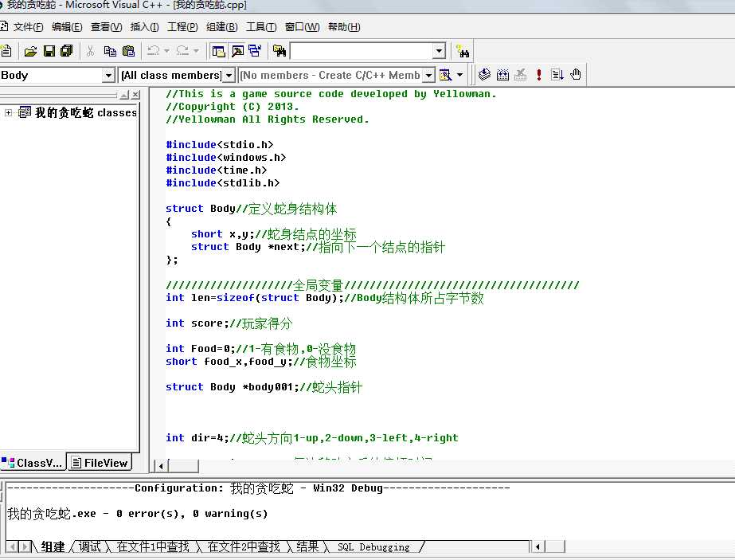Click the Build icon

(x=502, y=75)
